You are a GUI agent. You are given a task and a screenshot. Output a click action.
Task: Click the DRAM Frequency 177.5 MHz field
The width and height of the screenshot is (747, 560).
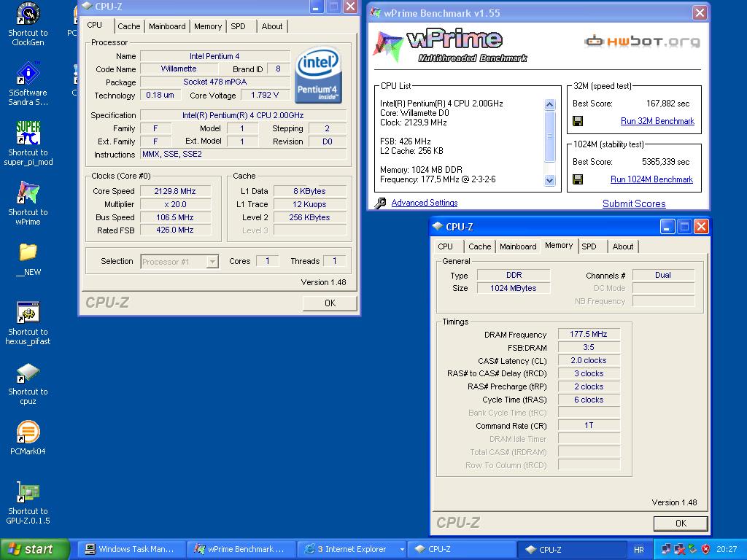pyautogui.click(x=589, y=334)
